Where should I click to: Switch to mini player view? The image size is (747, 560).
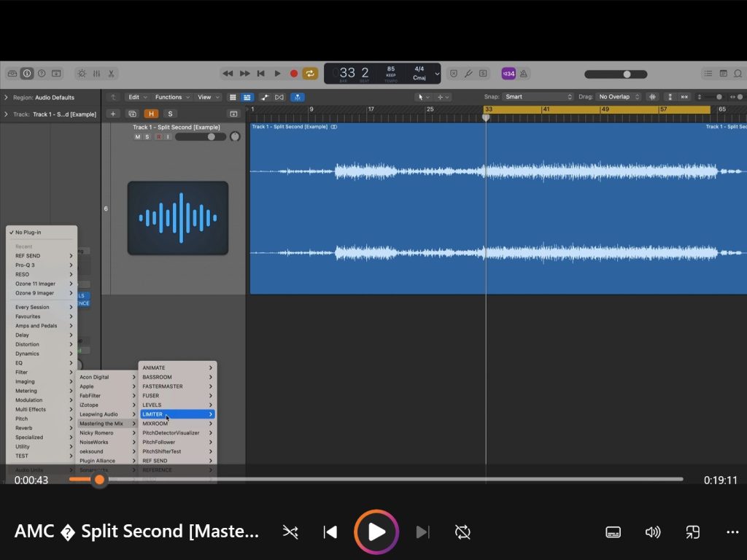tap(692, 532)
